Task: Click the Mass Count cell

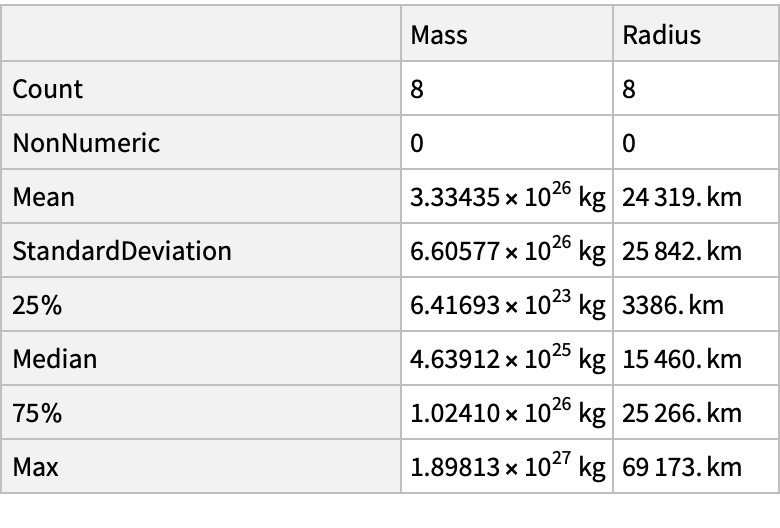Action: click(417, 90)
